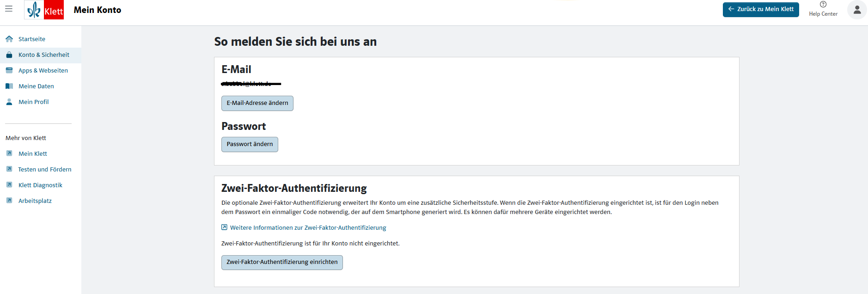868x294 pixels.
Task: Click the external link icon beside Mein Klett
Action: click(x=9, y=153)
